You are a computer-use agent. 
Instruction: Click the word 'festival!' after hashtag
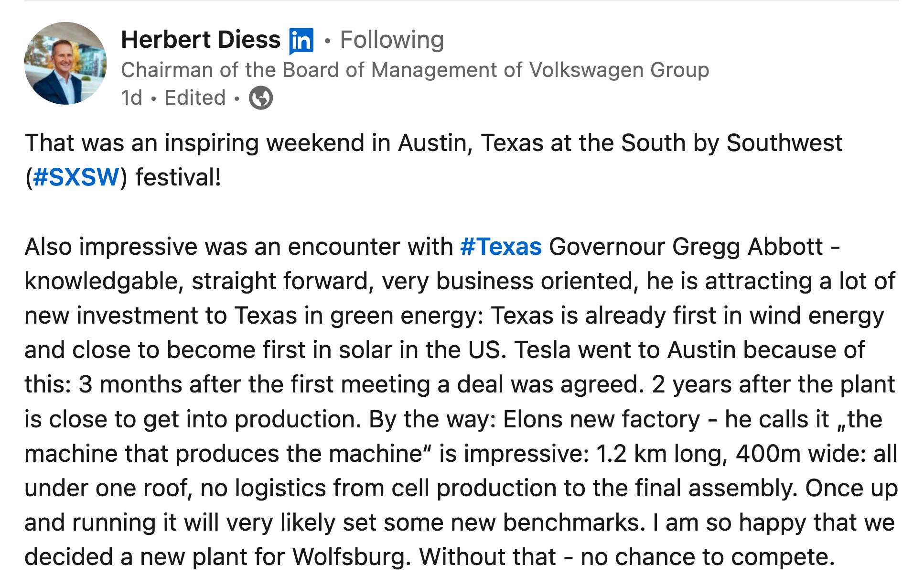[179, 177]
